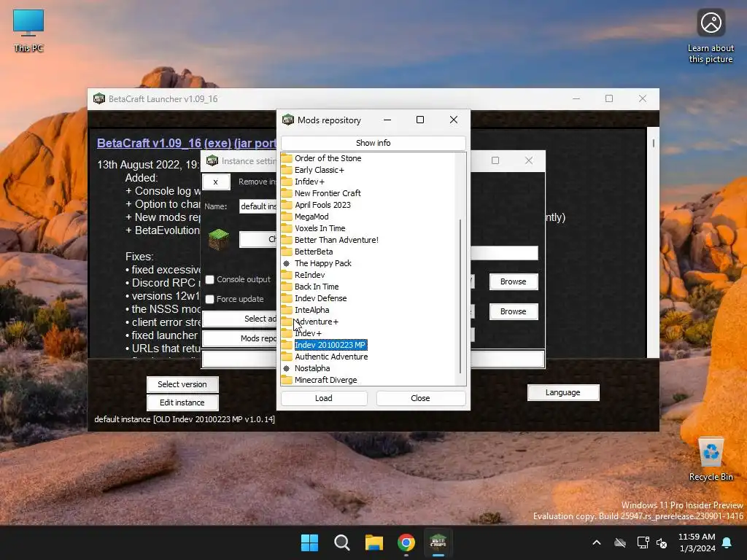Select Better Than Adventure! mod
The width and height of the screenshot is (747, 560).
pos(337,240)
